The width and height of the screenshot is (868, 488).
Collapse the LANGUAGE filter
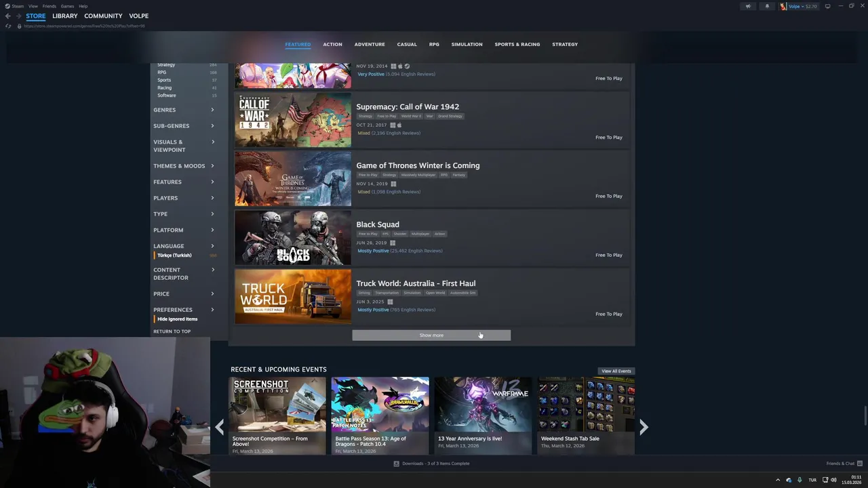[x=184, y=246]
